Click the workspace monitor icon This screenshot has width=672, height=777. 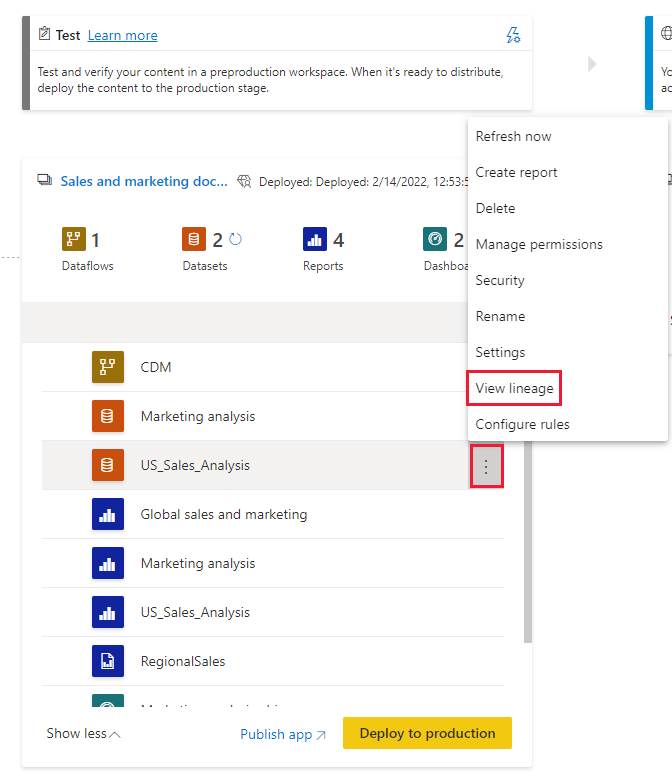[x=45, y=180]
